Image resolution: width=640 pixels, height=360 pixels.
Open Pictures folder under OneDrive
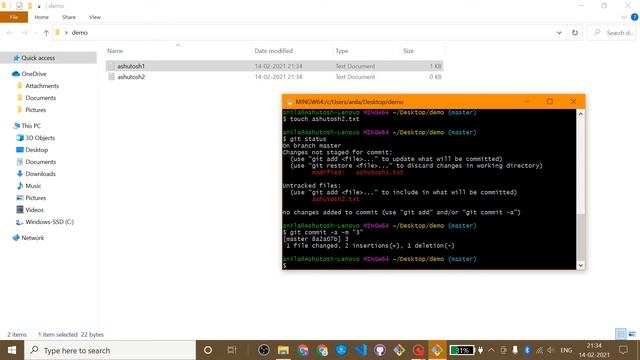coord(36,110)
